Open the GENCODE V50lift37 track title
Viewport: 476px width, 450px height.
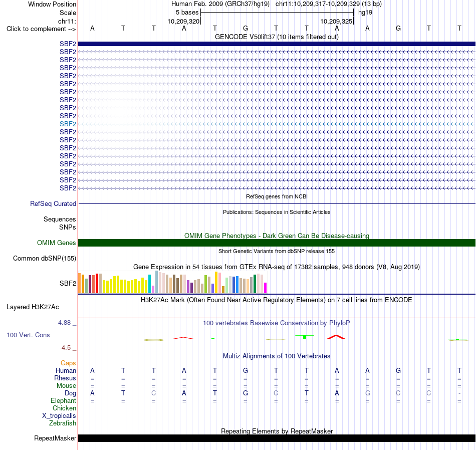point(277,37)
